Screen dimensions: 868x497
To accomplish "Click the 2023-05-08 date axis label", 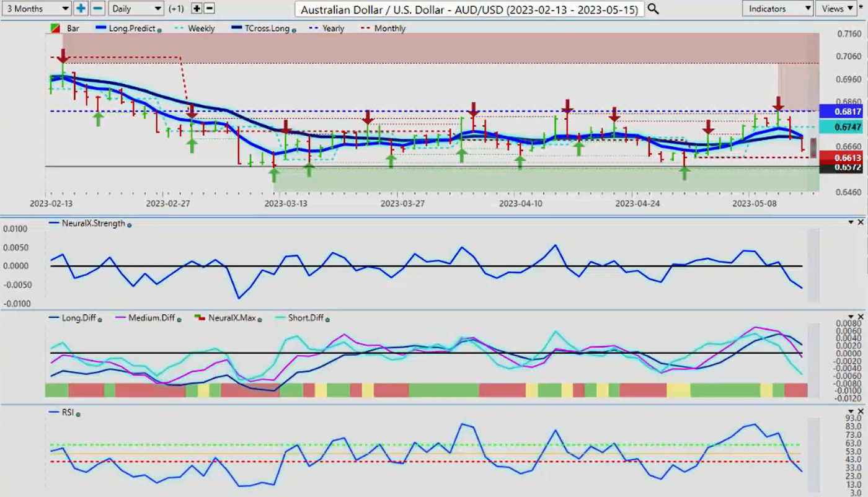I will [x=754, y=203].
